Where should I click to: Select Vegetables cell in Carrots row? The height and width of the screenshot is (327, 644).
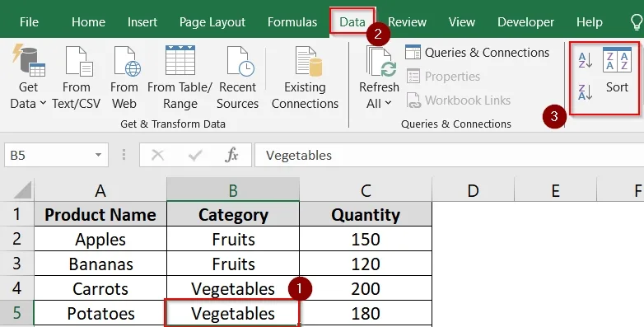[x=233, y=288]
